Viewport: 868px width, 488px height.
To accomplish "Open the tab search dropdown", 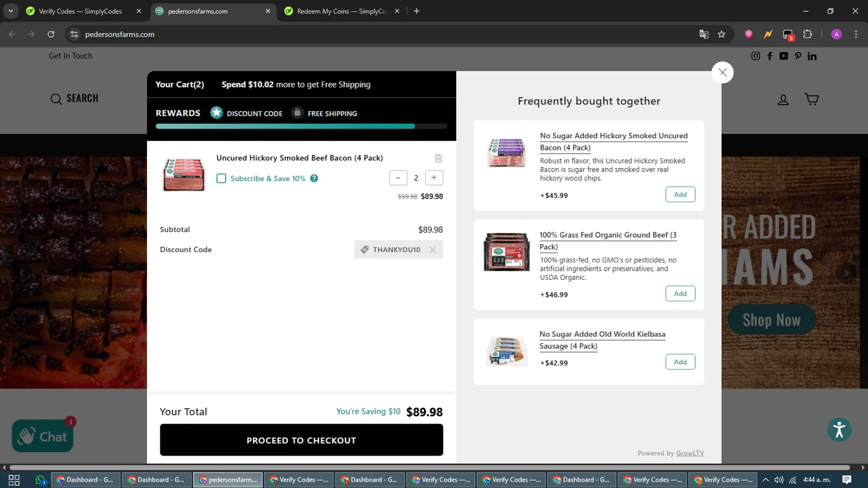I will (x=10, y=11).
